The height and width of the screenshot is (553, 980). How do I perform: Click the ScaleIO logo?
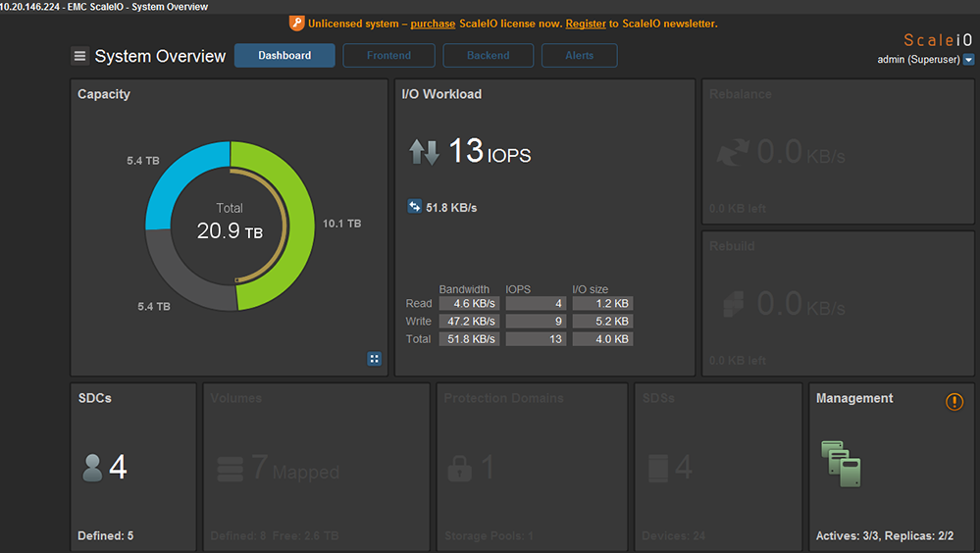(x=938, y=40)
